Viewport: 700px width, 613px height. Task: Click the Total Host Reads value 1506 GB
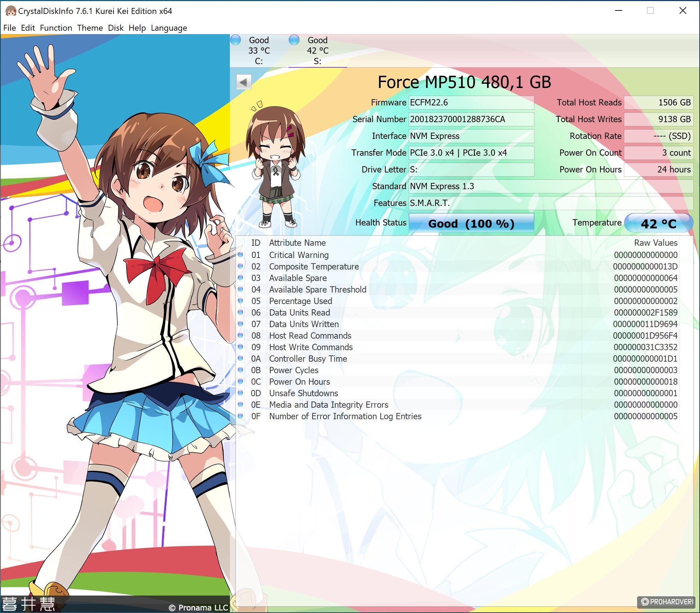pos(659,103)
